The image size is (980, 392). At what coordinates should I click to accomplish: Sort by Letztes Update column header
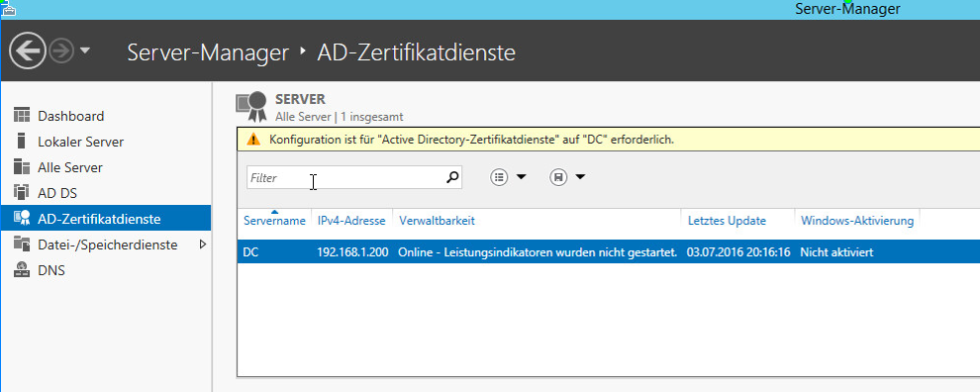coord(727,221)
